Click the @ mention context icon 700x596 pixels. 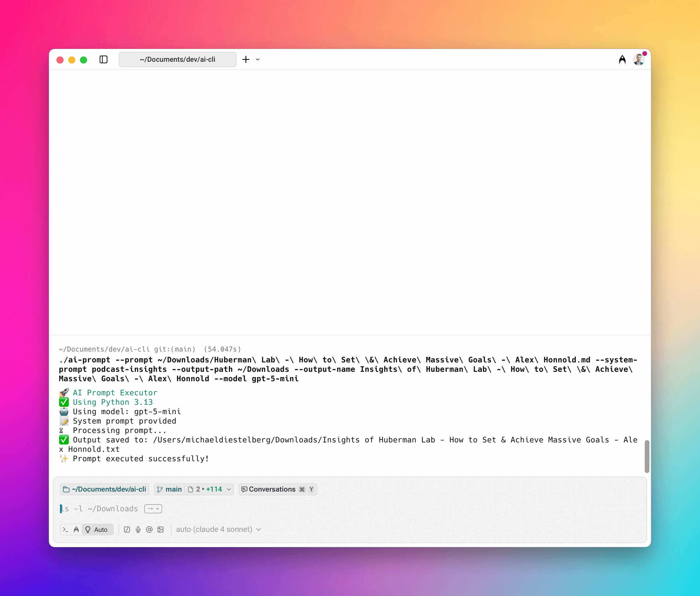pyautogui.click(x=150, y=530)
